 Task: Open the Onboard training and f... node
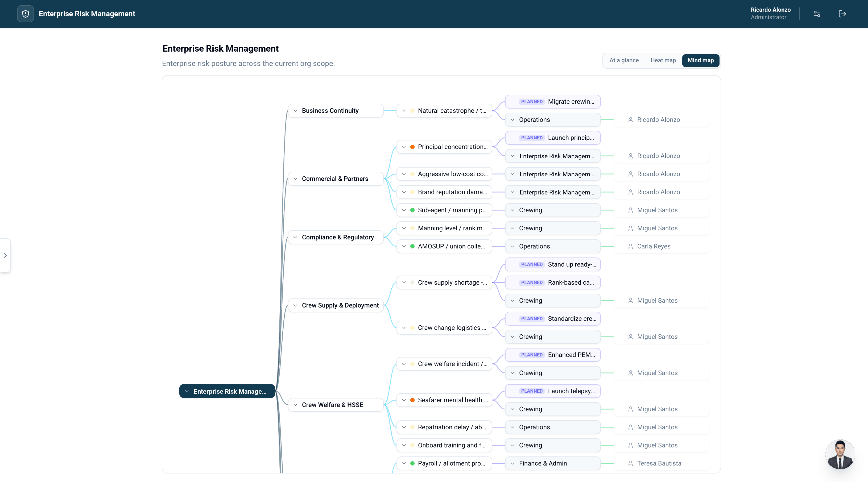(x=444, y=445)
